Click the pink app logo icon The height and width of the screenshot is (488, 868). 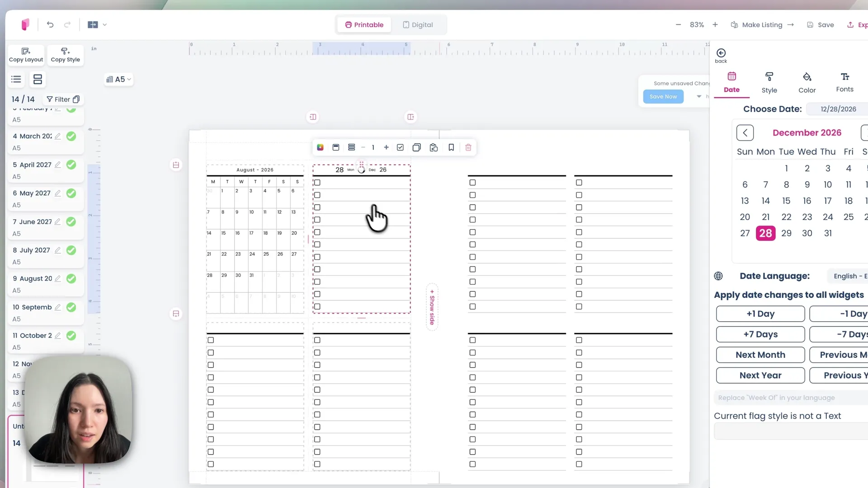click(x=25, y=24)
